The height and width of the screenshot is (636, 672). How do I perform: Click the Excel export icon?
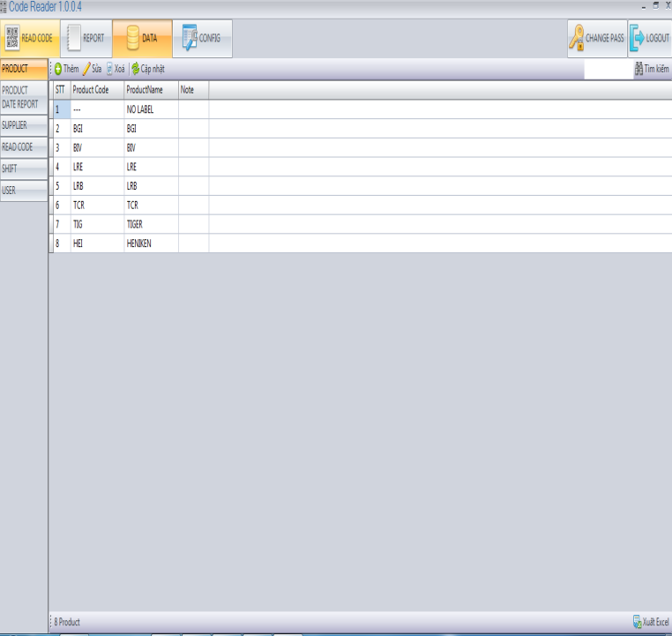click(638, 621)
